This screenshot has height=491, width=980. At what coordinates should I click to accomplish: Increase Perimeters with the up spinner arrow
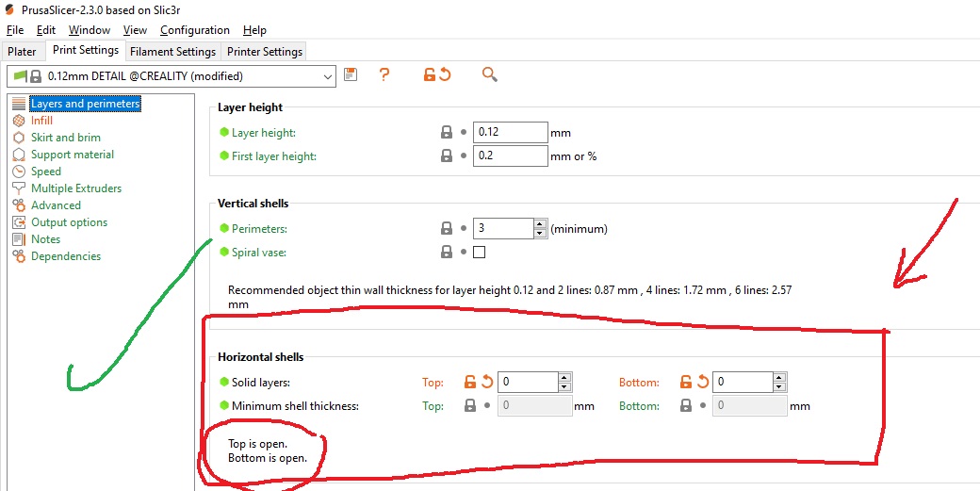[541, 223]
